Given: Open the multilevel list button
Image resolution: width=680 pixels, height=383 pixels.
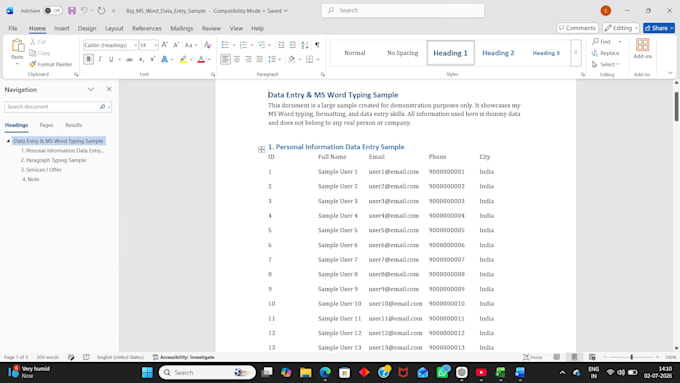Looking at the screenshot, I should point(262,45).
